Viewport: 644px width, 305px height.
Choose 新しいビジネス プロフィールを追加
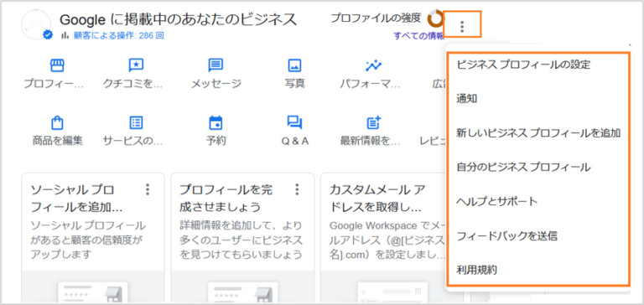(538, 133)
